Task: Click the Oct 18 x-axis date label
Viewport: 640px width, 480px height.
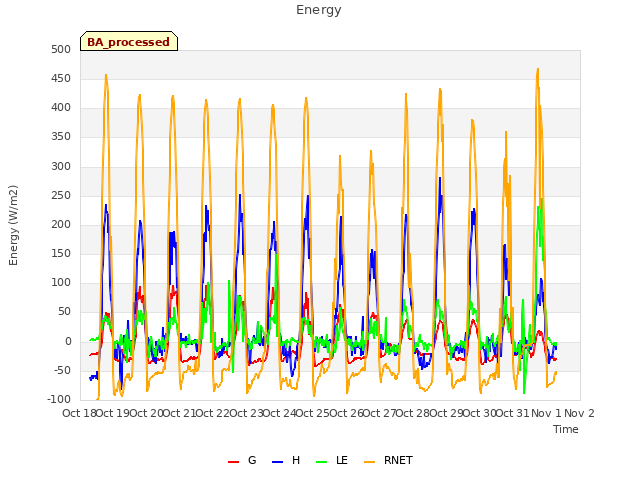Action: [79, 413]
